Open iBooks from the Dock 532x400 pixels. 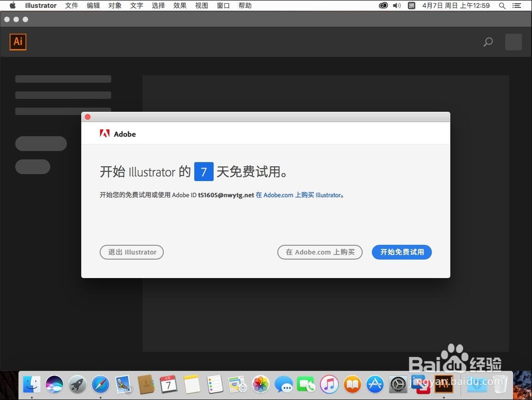tap(352, 385)
